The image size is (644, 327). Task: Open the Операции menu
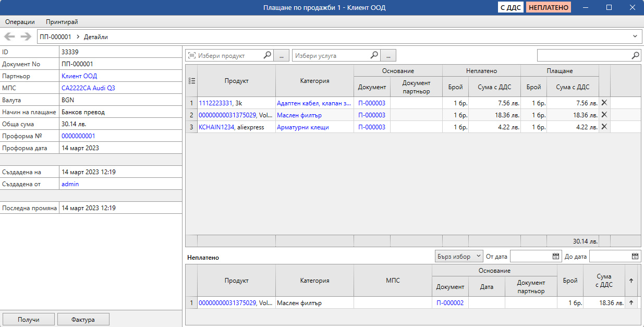coord(20,22)
